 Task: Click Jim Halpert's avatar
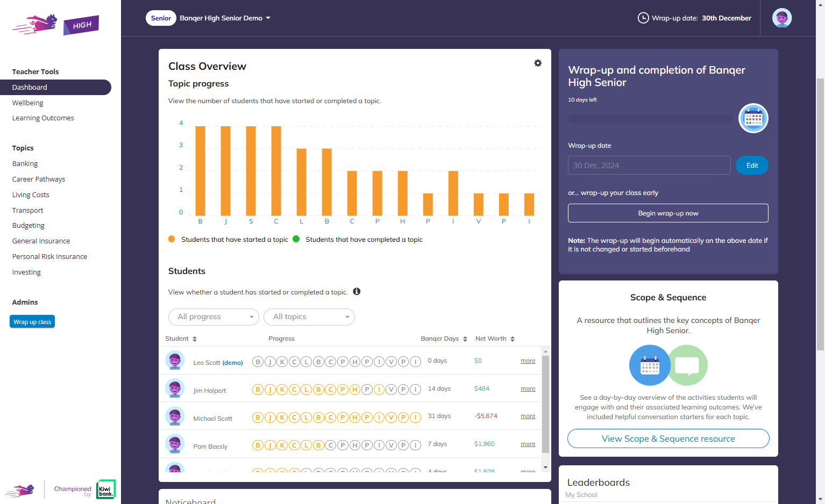pos(175,388)
